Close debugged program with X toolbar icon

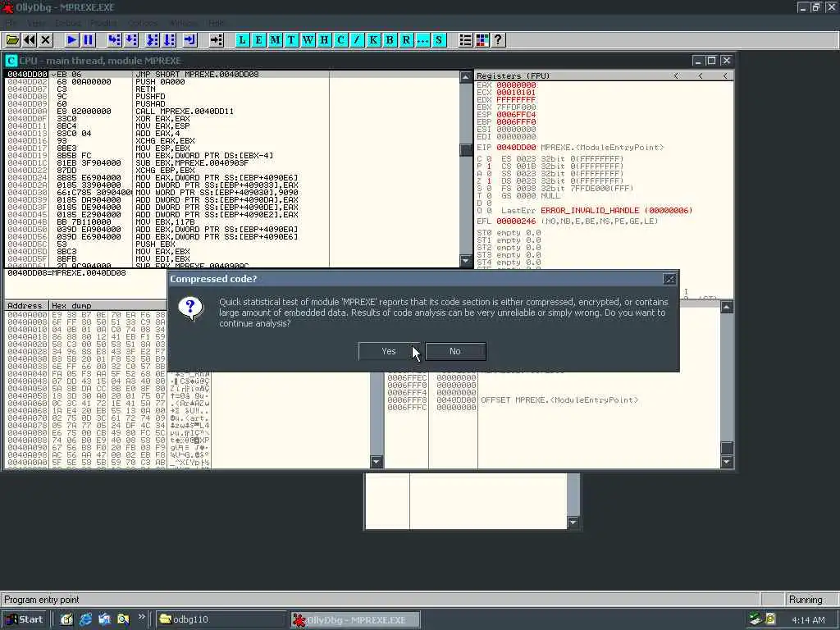point(46,40)
